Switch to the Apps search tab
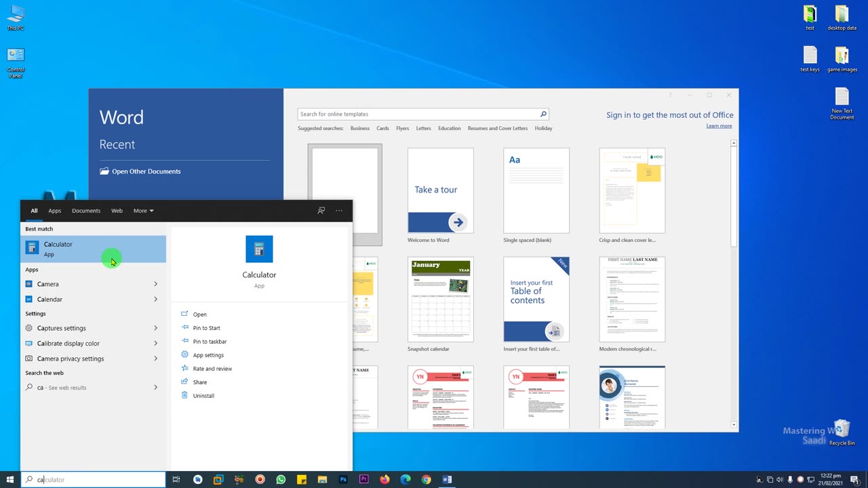 (x=55, y=211)
